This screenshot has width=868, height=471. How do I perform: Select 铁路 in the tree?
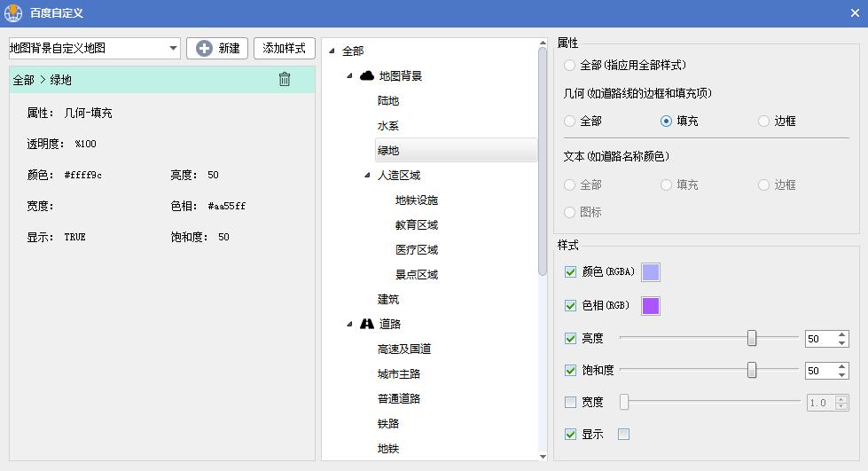click(x=388, y=423)
